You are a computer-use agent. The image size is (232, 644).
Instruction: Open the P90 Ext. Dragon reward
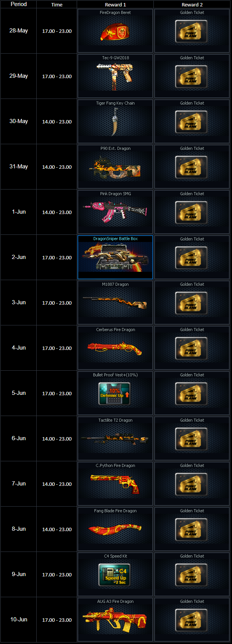(115, 168)
